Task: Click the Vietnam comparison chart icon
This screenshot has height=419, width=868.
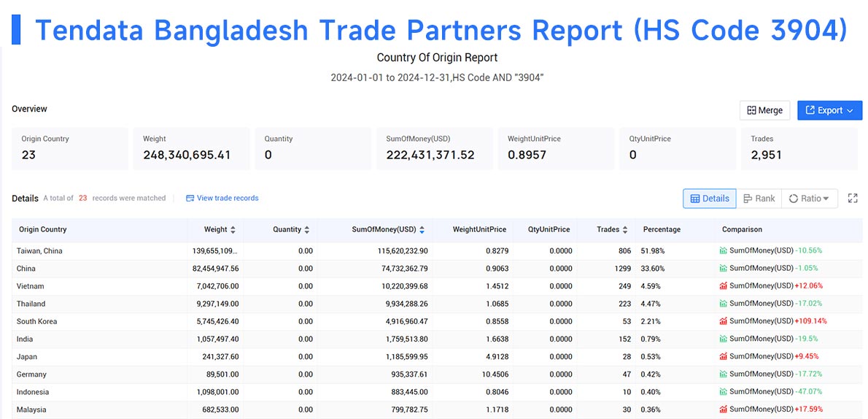Action: click(x=723, y=286)
